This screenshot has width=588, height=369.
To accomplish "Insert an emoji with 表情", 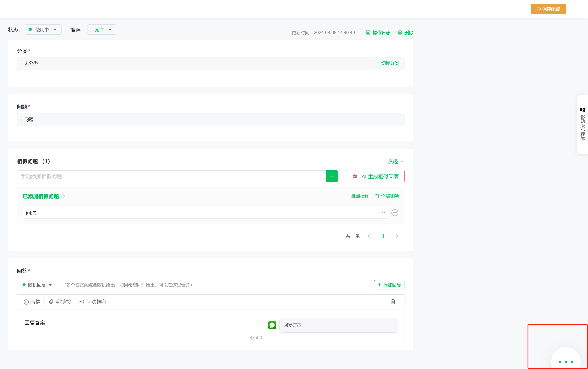I will pos(32,302).
